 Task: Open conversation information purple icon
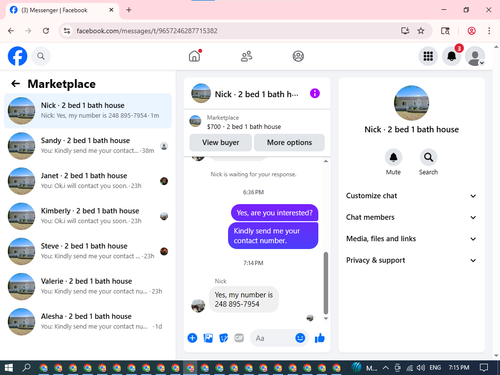(315, 93)
